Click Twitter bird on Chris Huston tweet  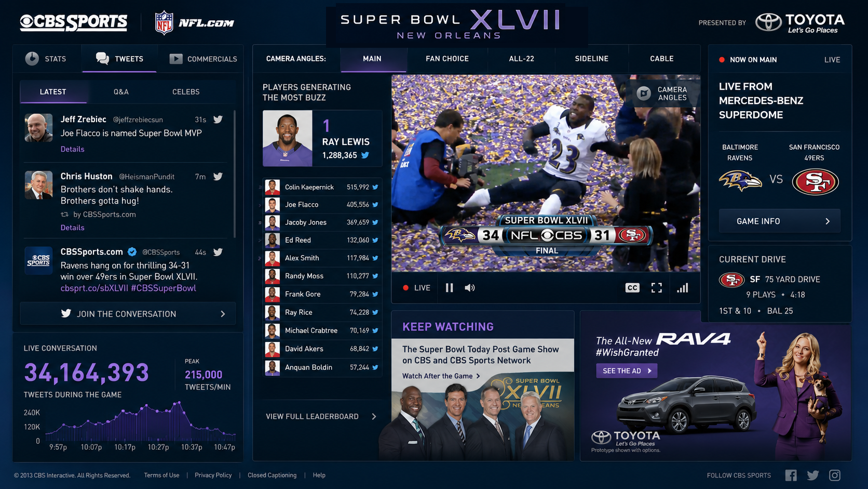point(218,177)
